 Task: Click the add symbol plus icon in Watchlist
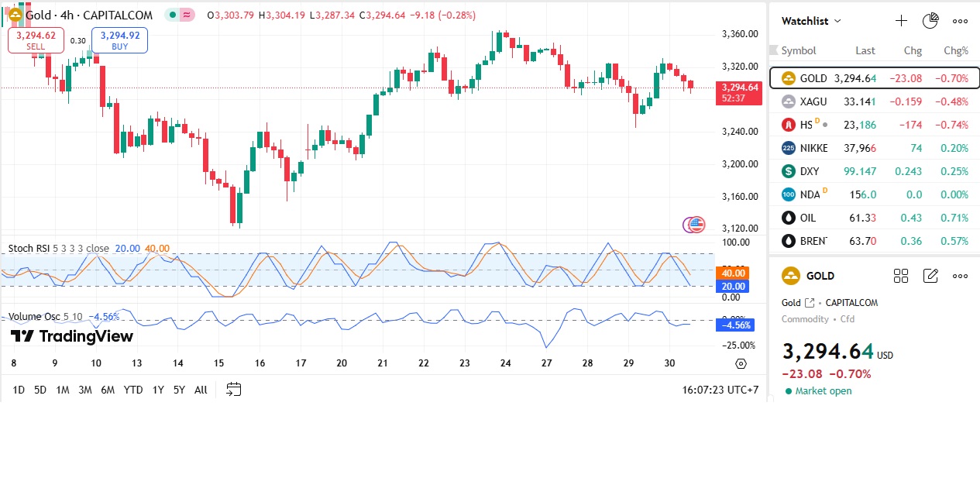coord(901,21)
